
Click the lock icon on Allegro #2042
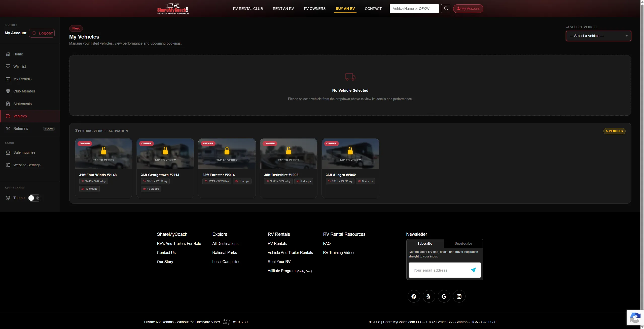(350, 151)
